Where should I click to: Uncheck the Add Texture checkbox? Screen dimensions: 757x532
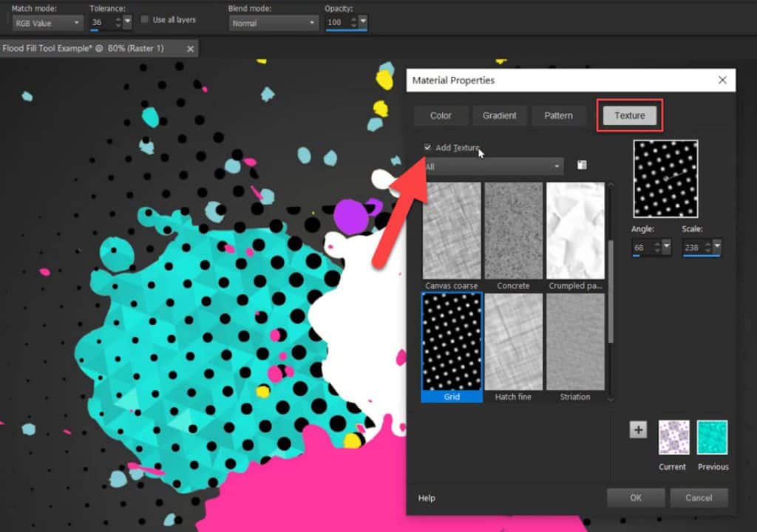[427, 147]
